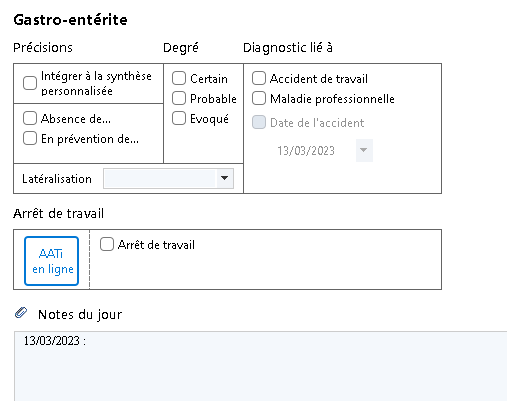Toggle the Date de l'accident checkbox

pos(259,122)
